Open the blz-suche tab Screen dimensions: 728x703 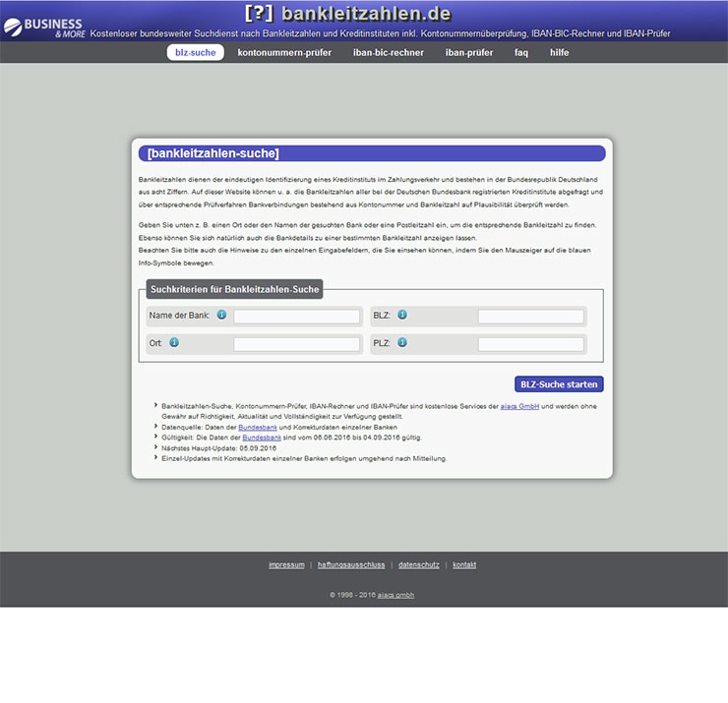pyautogui.click(x=196, y=52)
